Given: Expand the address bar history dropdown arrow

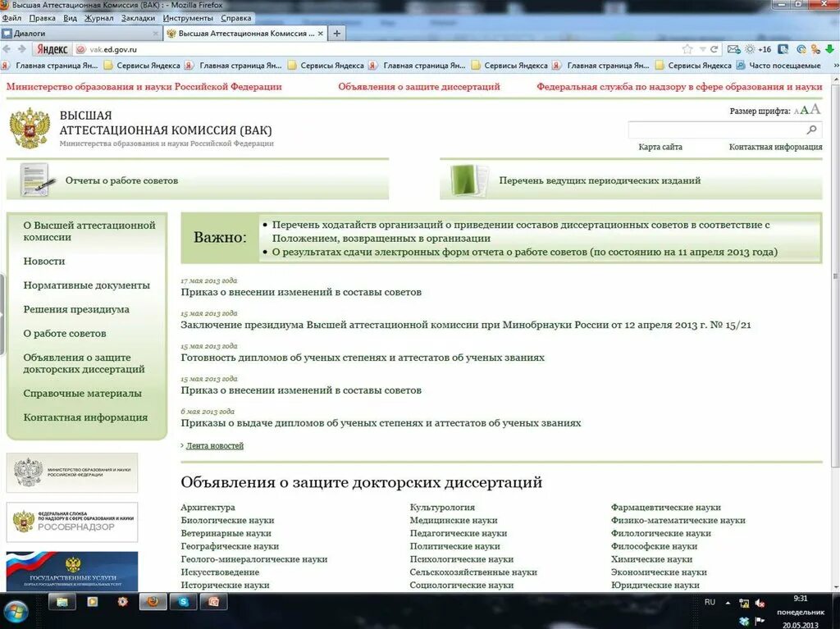Looking at the screenshot, I should [x=702, y=49].
